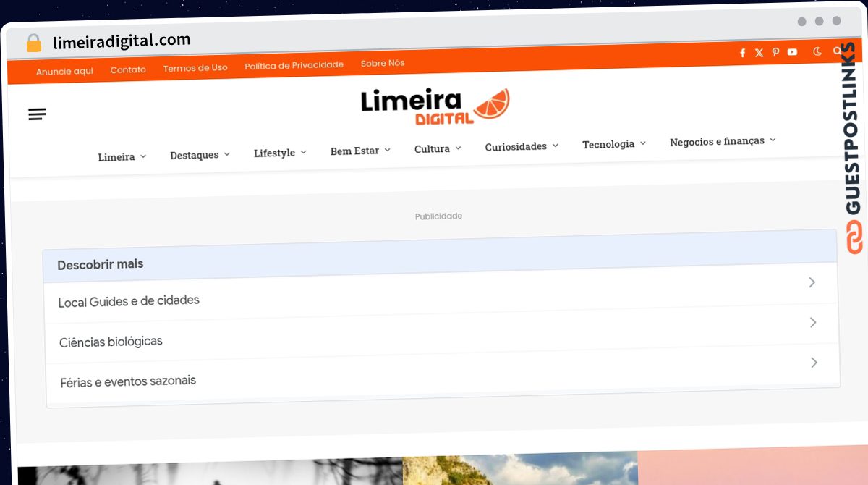Open the black-and-white article thumbnail
Screen dimensions: 868x485
coord(210,472)
